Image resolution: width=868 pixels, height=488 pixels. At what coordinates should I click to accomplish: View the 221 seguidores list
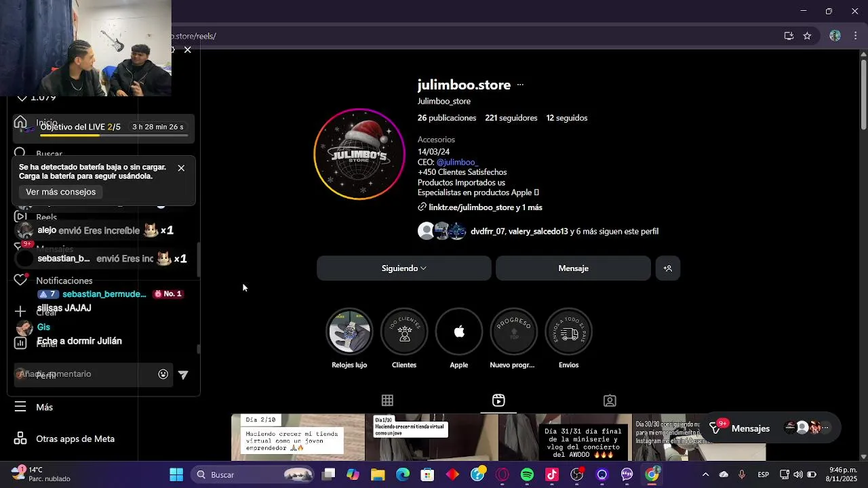[511, 118]
